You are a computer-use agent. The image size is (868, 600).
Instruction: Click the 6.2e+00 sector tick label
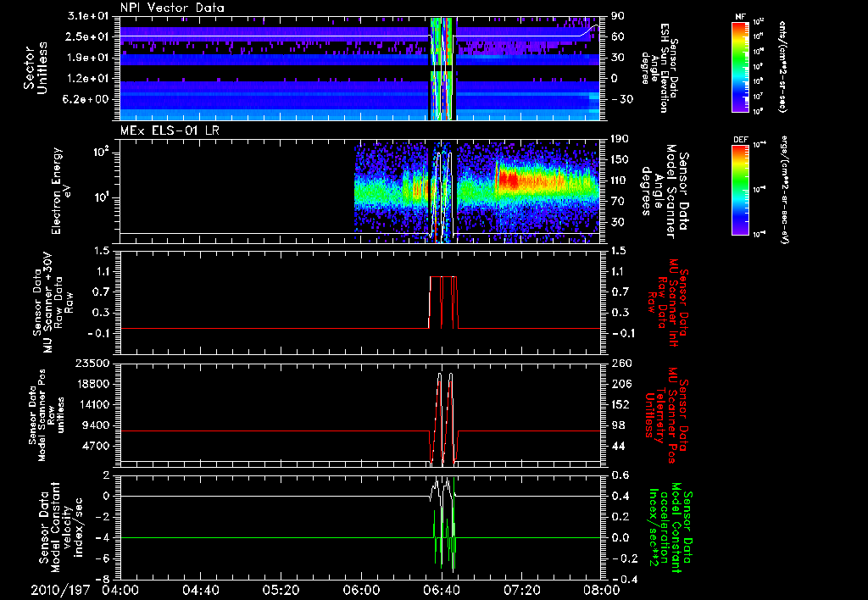[87, 99]
